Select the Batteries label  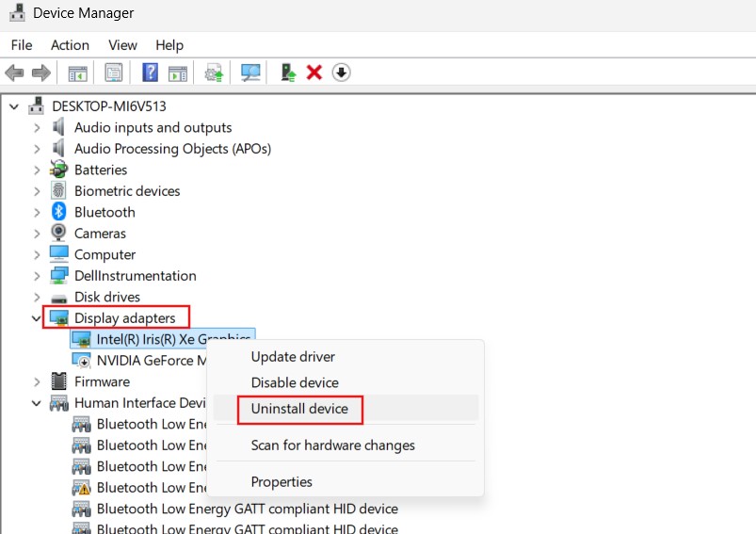(101, 170)
